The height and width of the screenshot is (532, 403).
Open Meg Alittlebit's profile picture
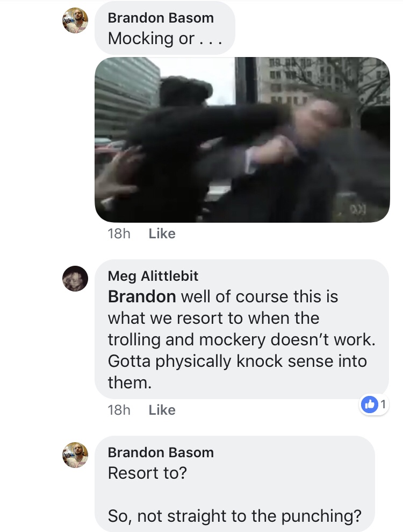point(75,279)
